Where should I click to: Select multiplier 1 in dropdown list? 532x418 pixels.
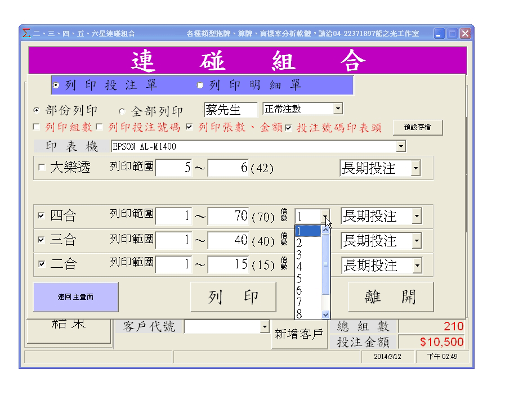[308, 231]
